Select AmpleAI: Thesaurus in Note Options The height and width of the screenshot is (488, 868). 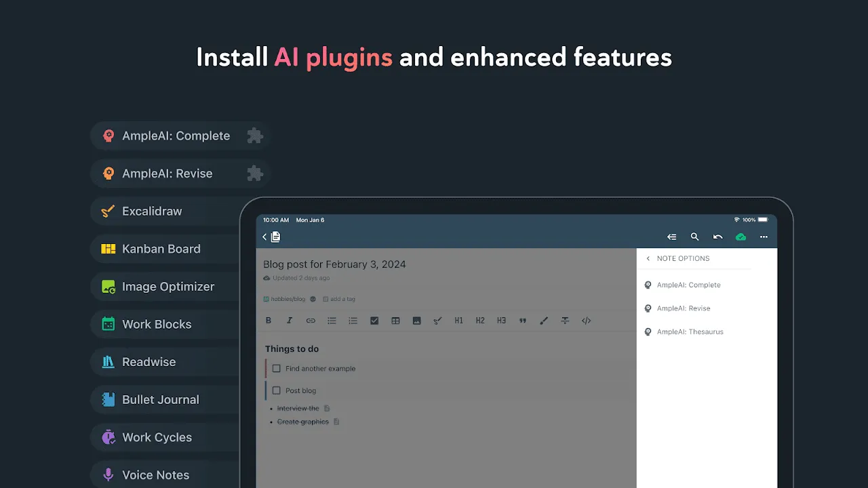pyautogui.click(x=690, y=332)
